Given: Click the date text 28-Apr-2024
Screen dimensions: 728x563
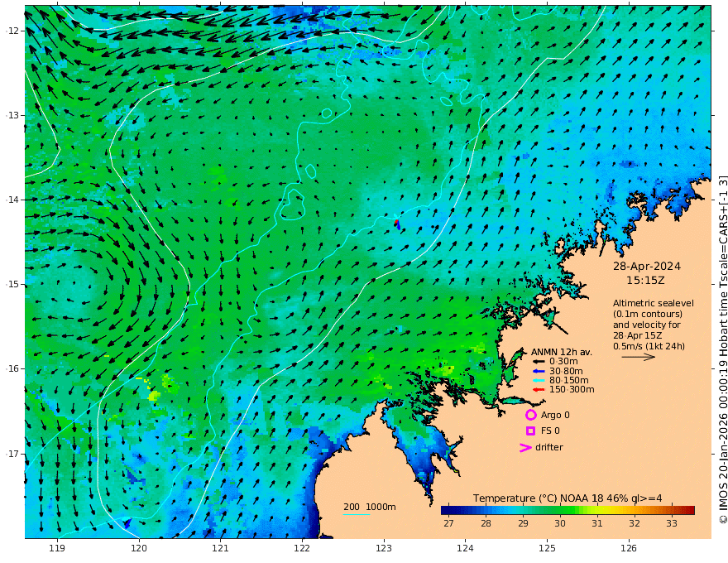Looking at the screenshot, I should (647, 266).
